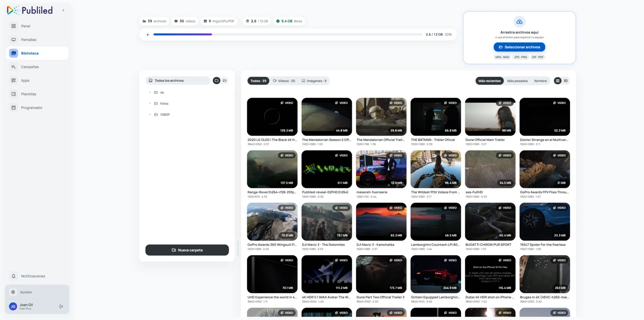This screenshot has width=644, height=320.
Task: Sort by Más pesados
Action: pyautogui.click(x=517, y=81)
